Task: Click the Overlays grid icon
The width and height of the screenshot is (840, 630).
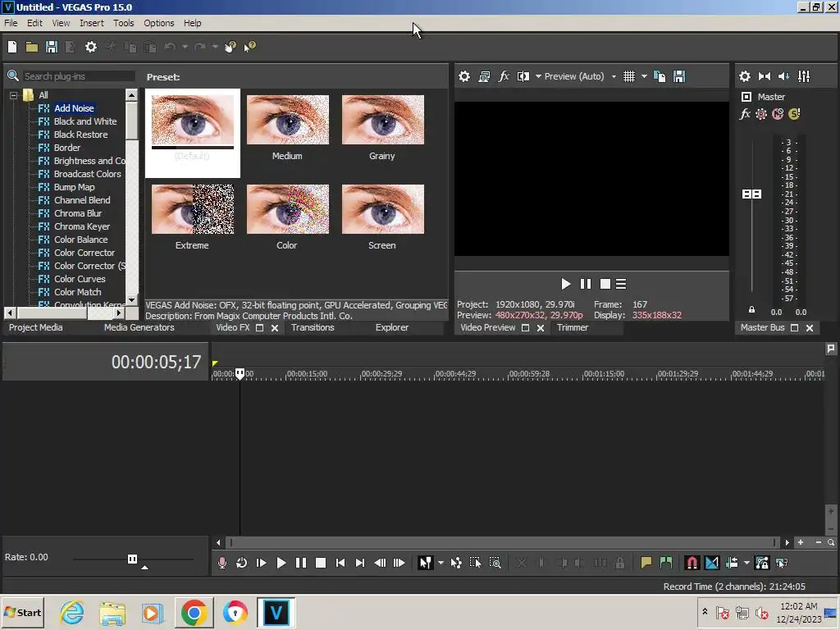Action: [629, 76]
